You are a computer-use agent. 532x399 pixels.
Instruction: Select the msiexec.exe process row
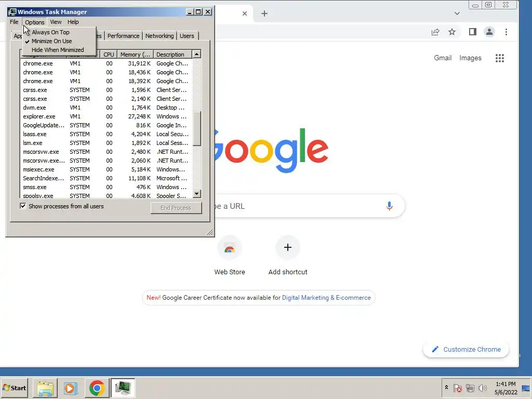pos(106,169)
